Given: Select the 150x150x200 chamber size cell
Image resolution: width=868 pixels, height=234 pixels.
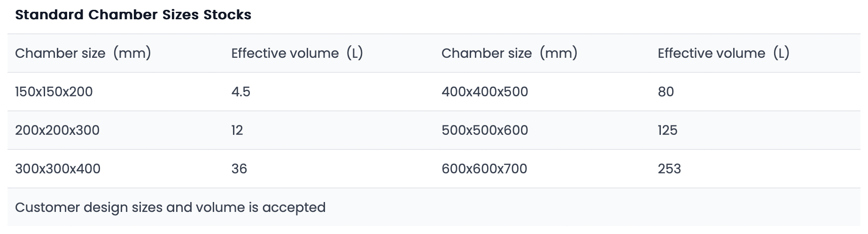Looking at the screenshot, I should tap(54, 92).
